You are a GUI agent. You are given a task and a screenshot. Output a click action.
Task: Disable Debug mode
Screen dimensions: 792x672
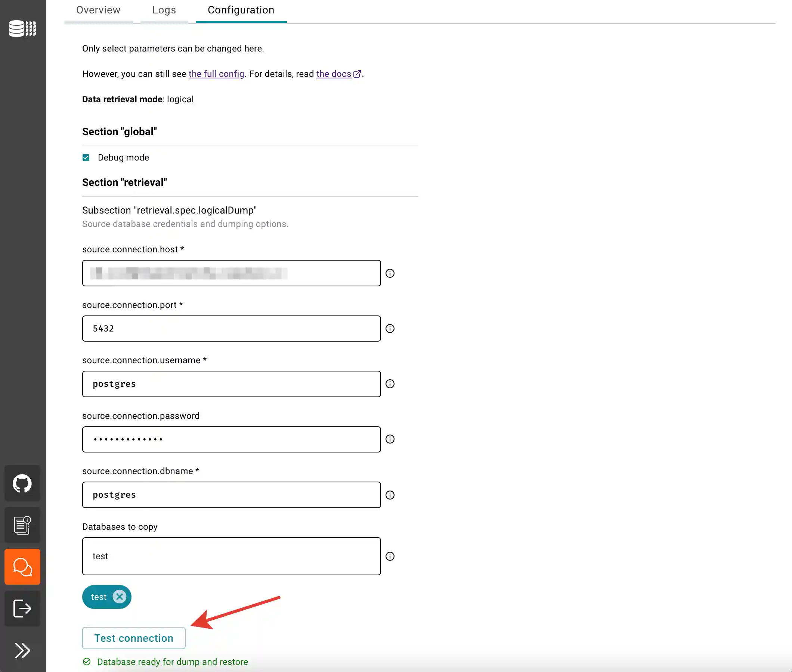[86, 157]
